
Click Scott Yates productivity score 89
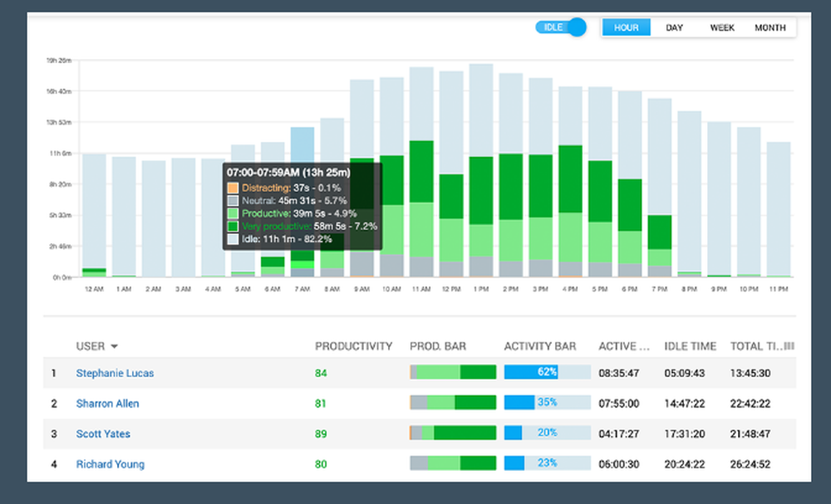click(321, 434)
